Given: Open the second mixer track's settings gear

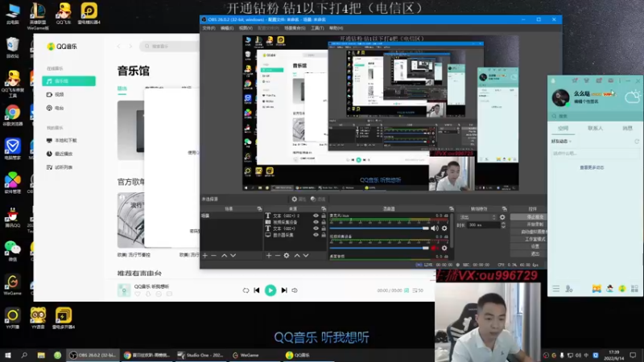Looking at the screenshot, I should pyautogui.click(x=444, y=248).
